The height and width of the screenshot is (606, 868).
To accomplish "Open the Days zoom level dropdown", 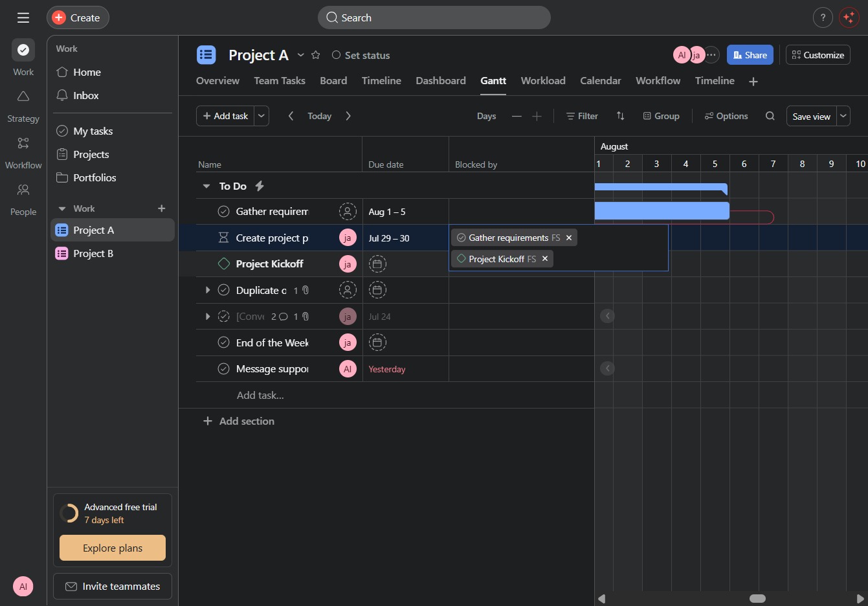I will [x=487, y=116].
